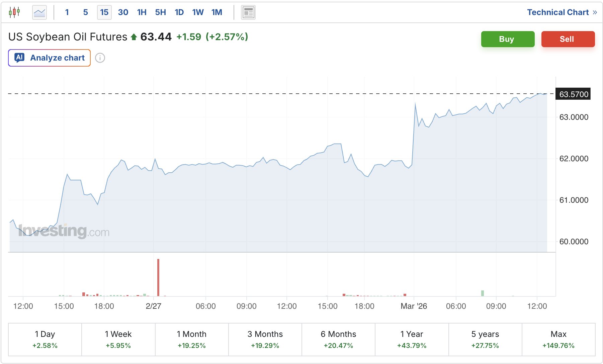Switch interval to 5H
Viewport: 603px width, 364px height.
pos(161,12)
